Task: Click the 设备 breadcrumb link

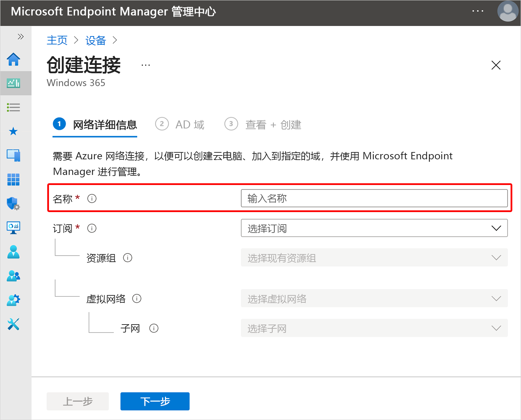Action: [x=96, y=40]
